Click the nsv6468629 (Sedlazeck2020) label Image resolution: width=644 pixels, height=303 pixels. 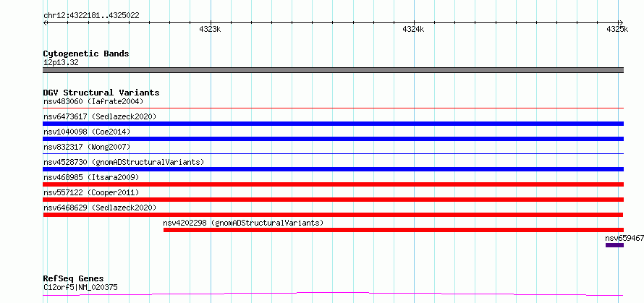click(x=100, y=208)
